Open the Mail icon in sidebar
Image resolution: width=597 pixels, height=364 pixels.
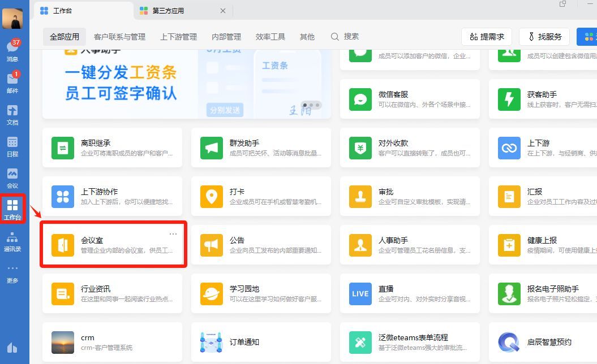12,82
